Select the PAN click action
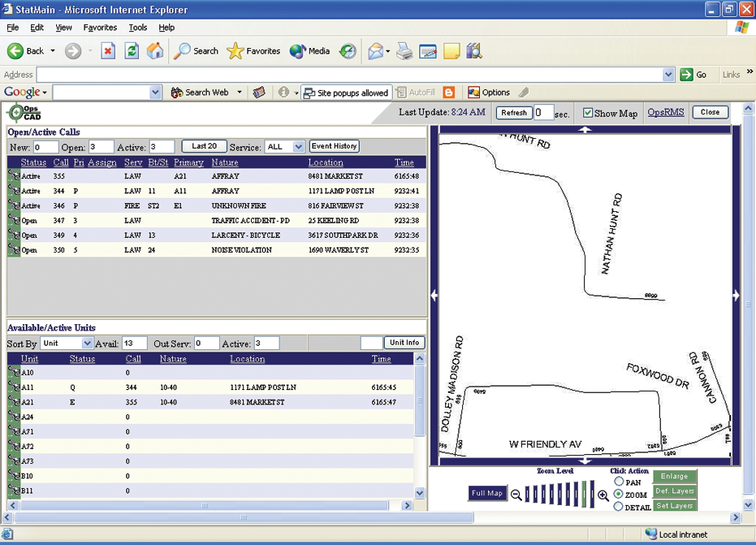The width and height of the screenshot is (756, 545). point(620,481)
